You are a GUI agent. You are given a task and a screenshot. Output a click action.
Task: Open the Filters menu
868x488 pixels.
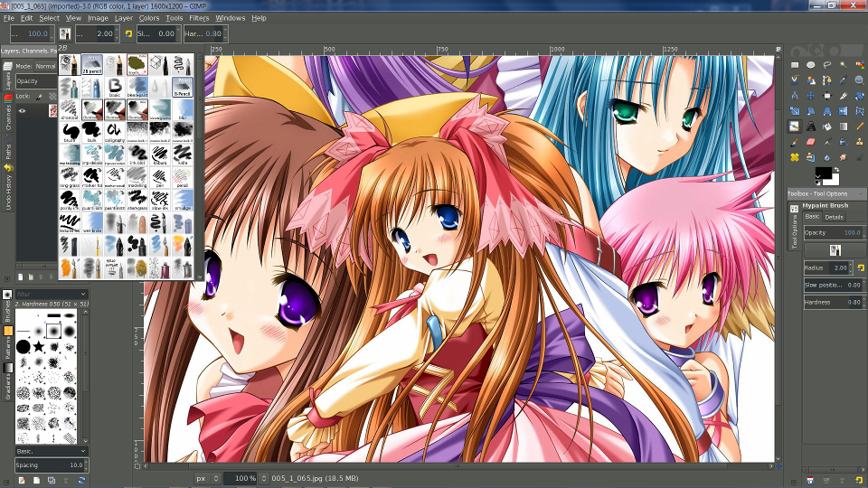[199, 18]
